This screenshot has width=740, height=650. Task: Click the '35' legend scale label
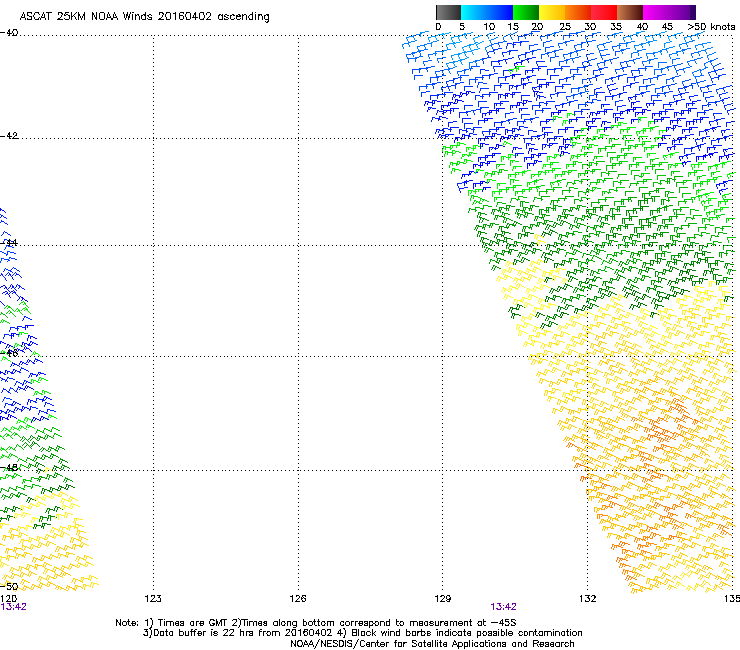pyautogui.click(x=616, y=27)
